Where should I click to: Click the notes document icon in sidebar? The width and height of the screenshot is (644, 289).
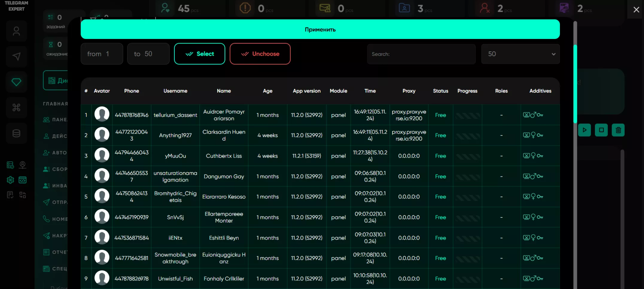[x=10, y=195]
